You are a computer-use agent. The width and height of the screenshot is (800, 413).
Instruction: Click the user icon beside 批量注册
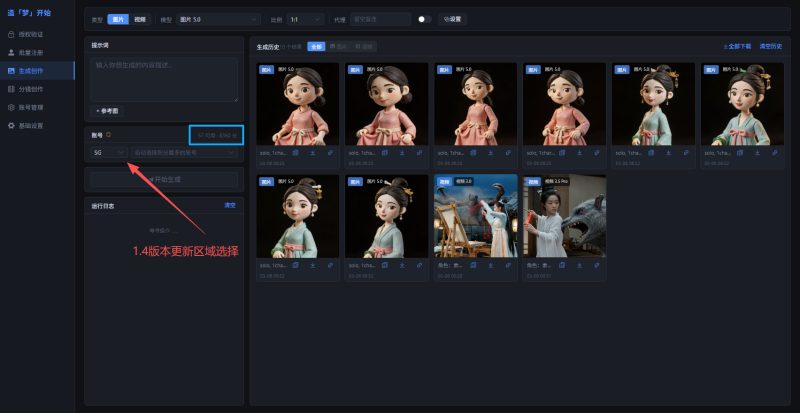pos(11,52)
